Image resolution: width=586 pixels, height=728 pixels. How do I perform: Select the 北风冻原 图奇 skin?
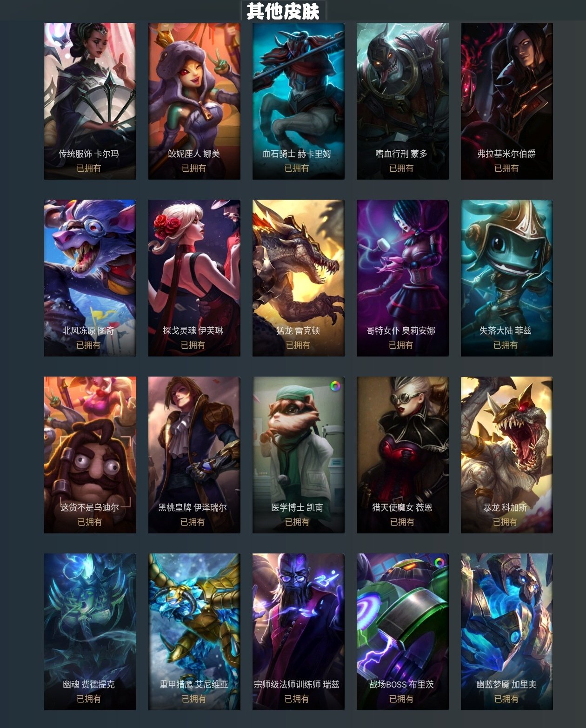point(90,278)
